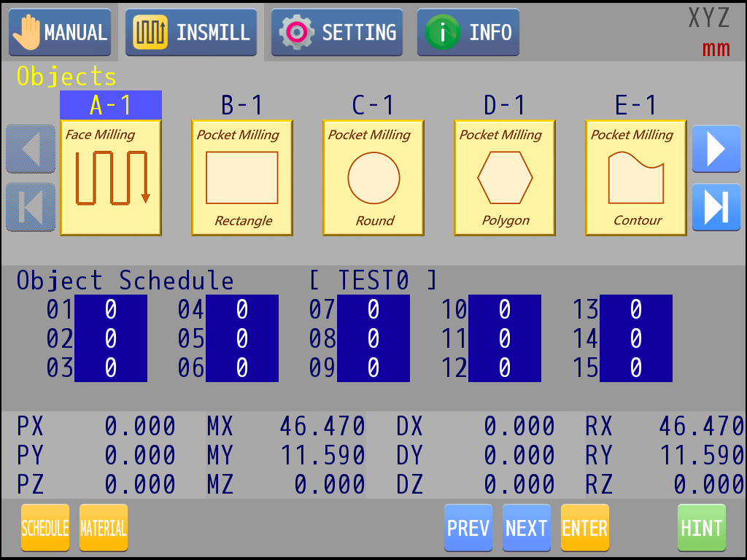This screenshot has height=560, width=747.
Task: Choose the Pocket Milling Rectangle object
Action: click(x=242, y=178)
